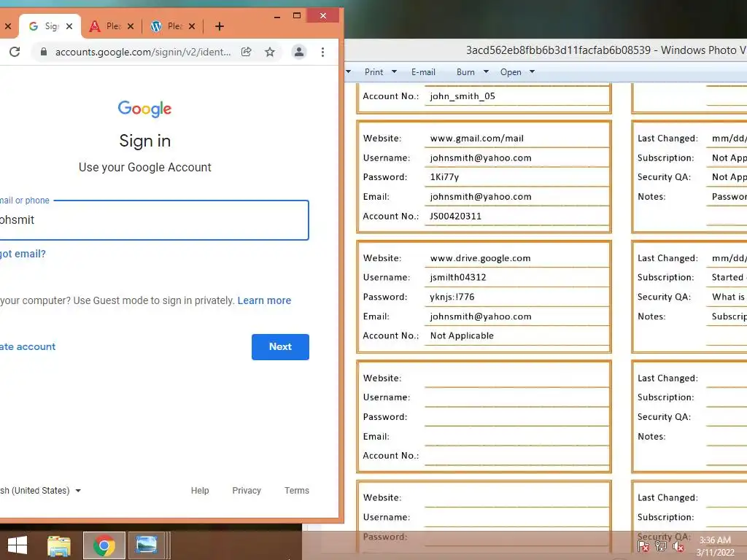The width and height of the screenshot is (747, 560).
Task: Minimize the Chrome window
Action: [277, 17]
